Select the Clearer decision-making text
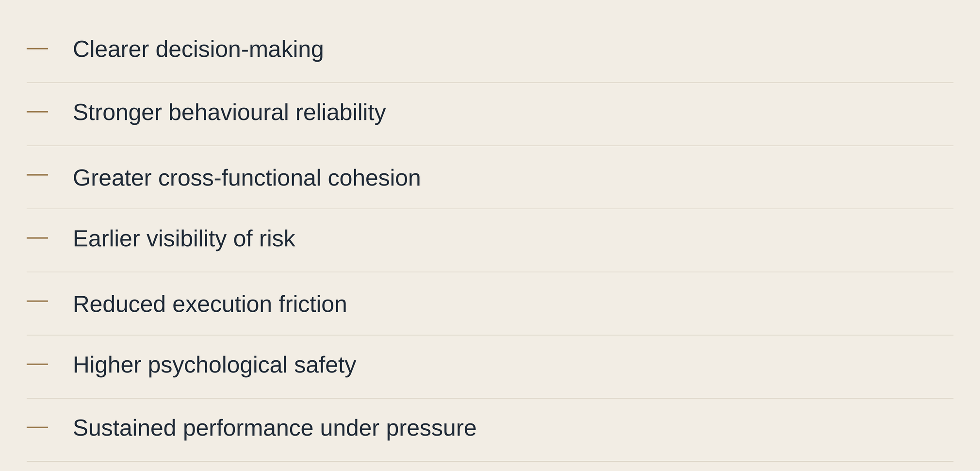Image resolution: width=980 pixels, height=471 pixels. (x=198, y=50)
